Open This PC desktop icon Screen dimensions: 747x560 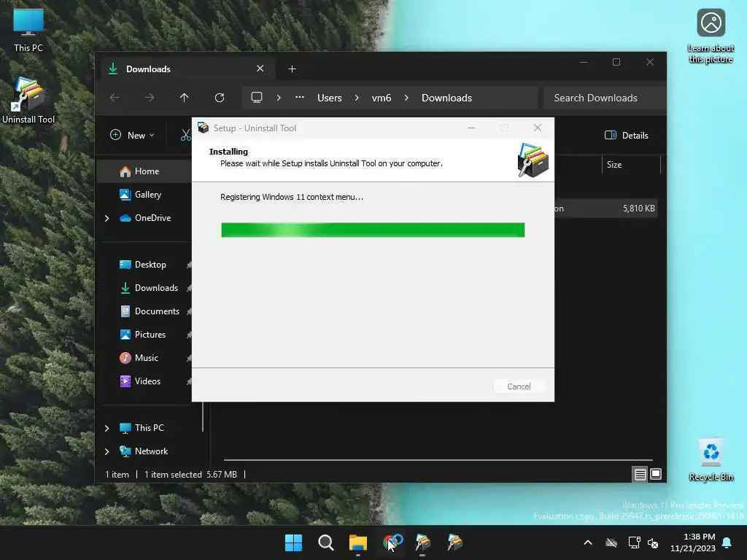tap(28, 30)
